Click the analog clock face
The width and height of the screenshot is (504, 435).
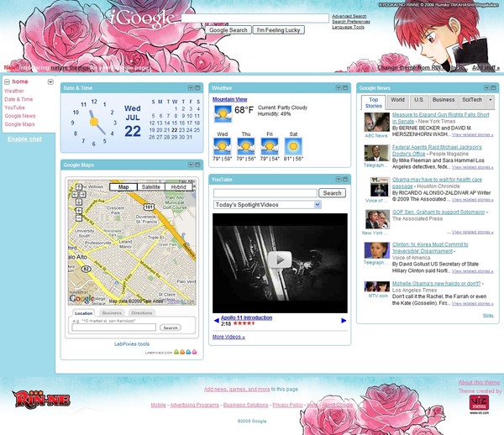(94, 122)
